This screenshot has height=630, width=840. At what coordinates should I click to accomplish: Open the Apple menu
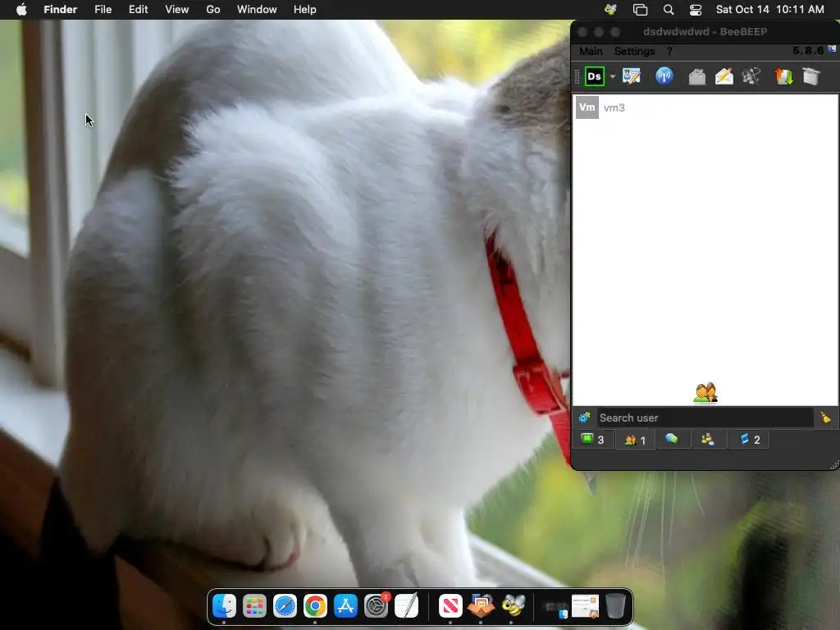tap(21, 9)
